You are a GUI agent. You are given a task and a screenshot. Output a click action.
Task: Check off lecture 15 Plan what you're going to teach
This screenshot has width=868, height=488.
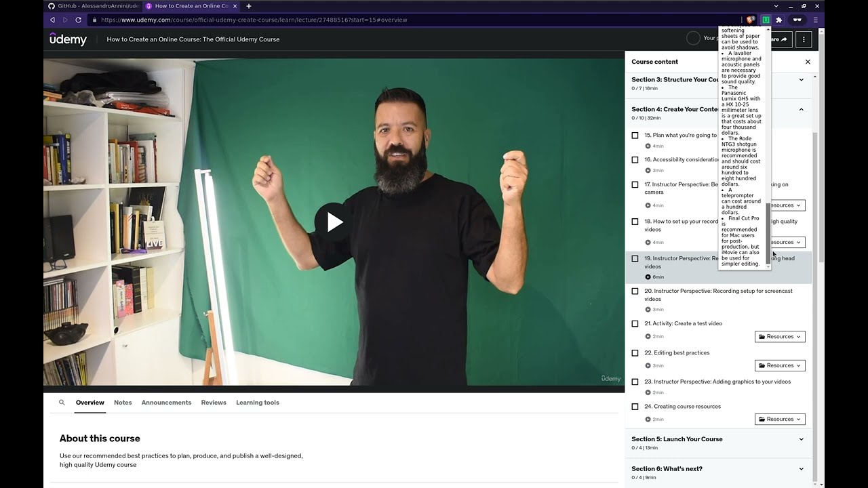(635, 135)
